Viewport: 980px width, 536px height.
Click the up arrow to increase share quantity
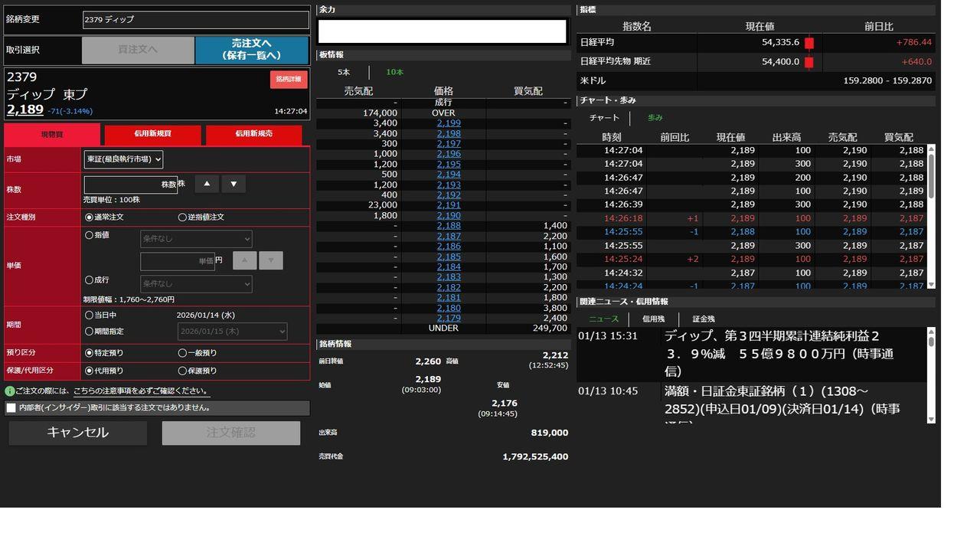[x=207, y=184]
